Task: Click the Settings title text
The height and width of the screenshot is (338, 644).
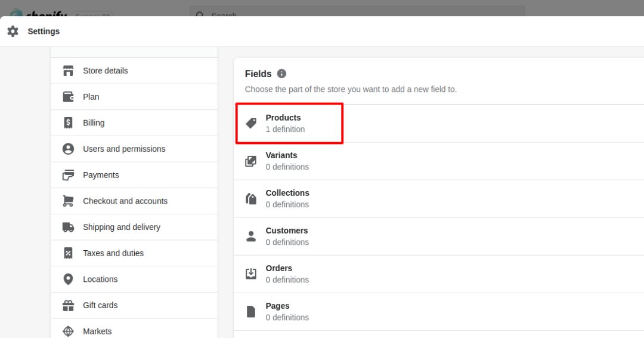Action: point(44,31)
